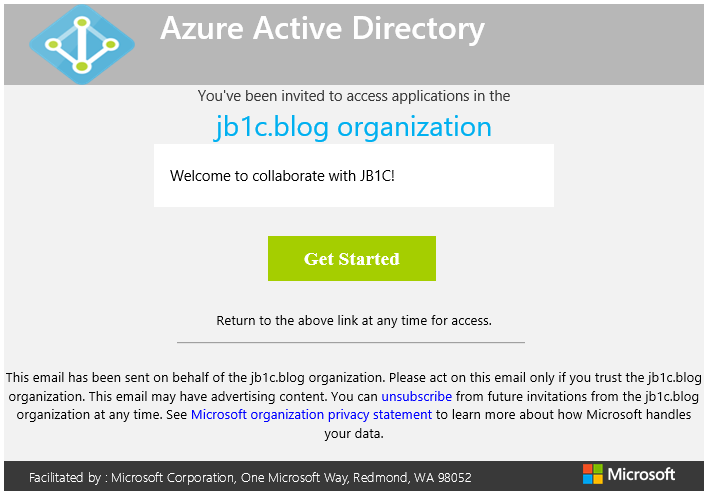Click the "You've been invited" invitation line

tap(354, 96)
